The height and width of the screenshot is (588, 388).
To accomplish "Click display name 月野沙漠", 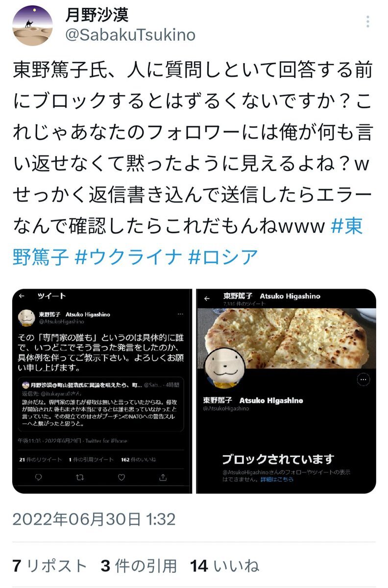I will click(x=97, y=15).
